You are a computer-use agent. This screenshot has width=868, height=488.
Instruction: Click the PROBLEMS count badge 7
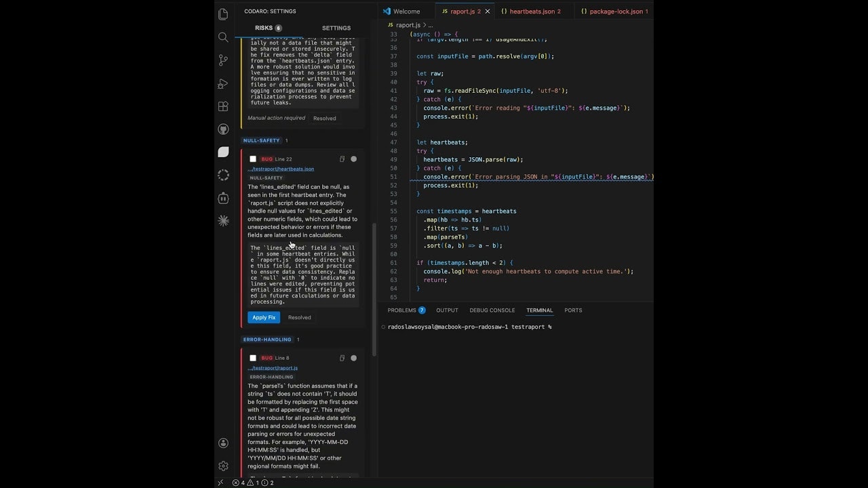(x=422, y=310)
